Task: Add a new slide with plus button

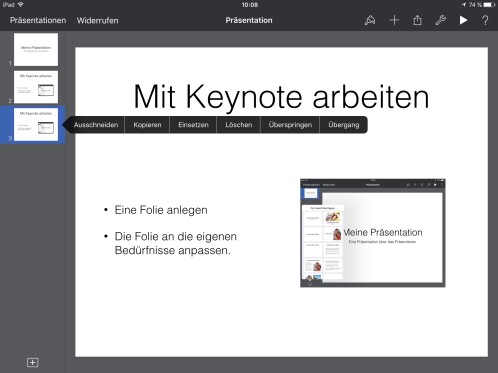Action: tap(33, 362)
